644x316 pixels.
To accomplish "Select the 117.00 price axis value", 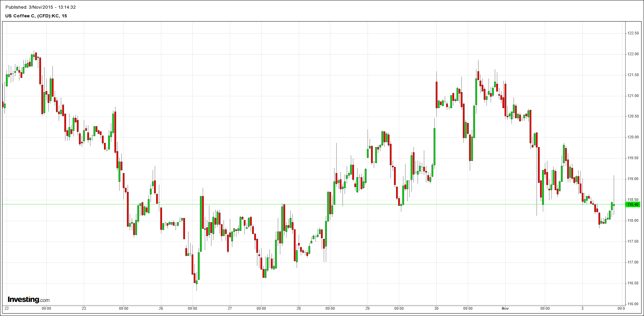I will 633,262.
